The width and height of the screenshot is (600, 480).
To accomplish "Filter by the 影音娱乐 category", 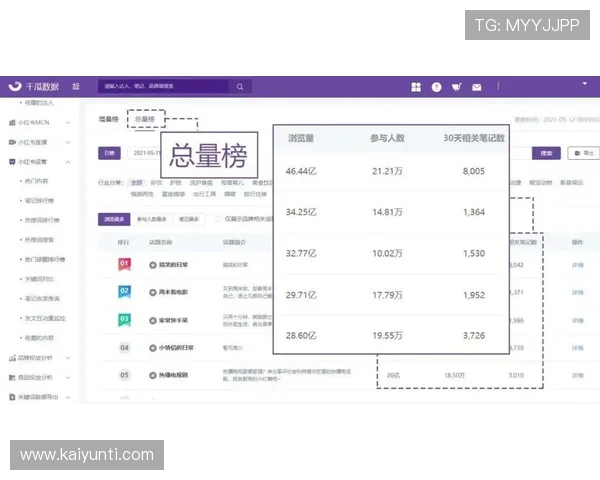I will tap(572, 183).
